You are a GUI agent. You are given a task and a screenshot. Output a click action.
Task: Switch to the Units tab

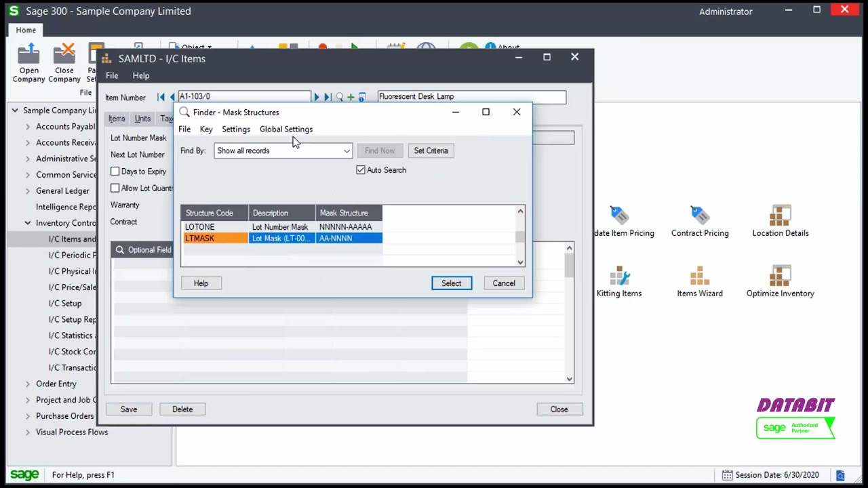[x=142, y=119]
